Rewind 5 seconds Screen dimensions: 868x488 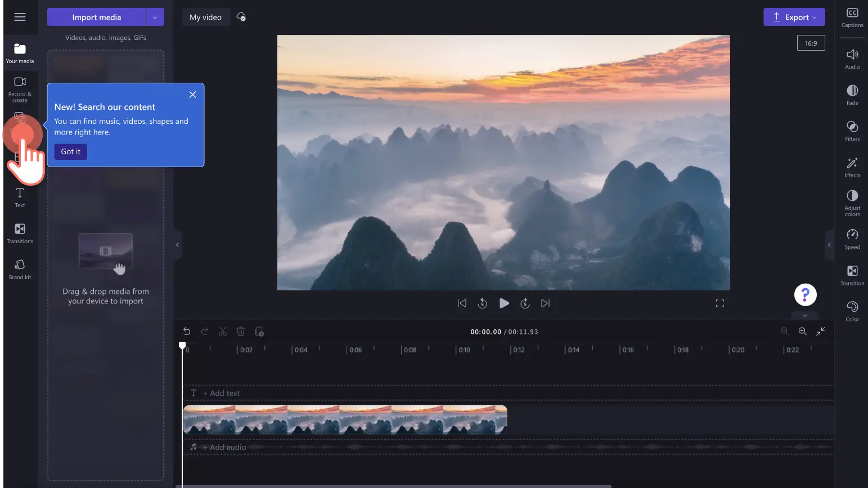[x=482, y=303]
